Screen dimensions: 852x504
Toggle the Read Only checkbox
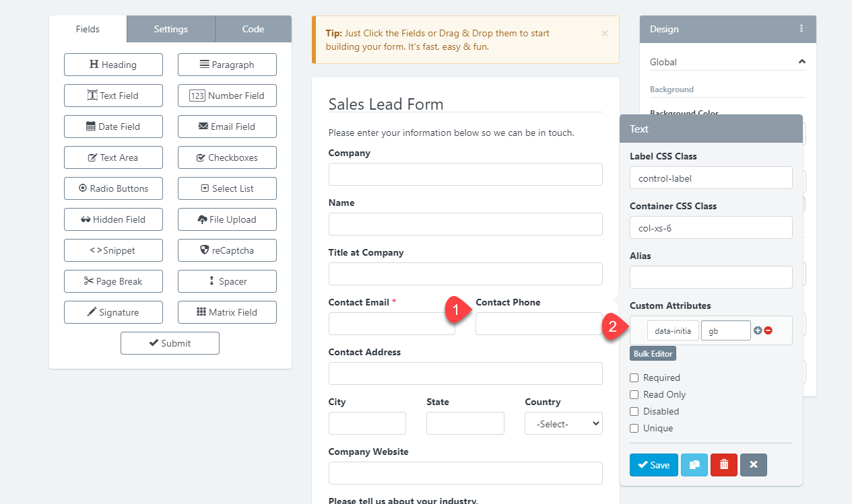634,394
